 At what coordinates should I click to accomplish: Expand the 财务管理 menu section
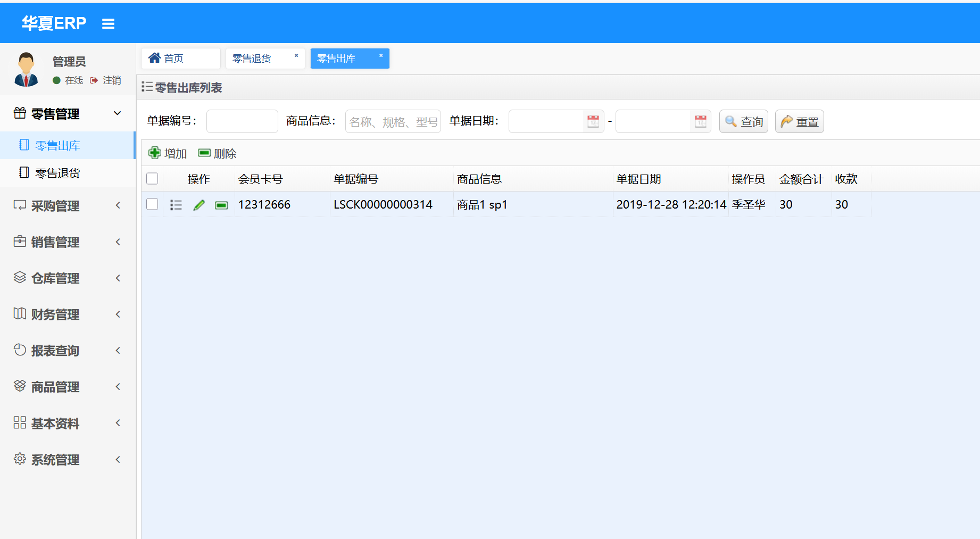click(x=68, y=314)
